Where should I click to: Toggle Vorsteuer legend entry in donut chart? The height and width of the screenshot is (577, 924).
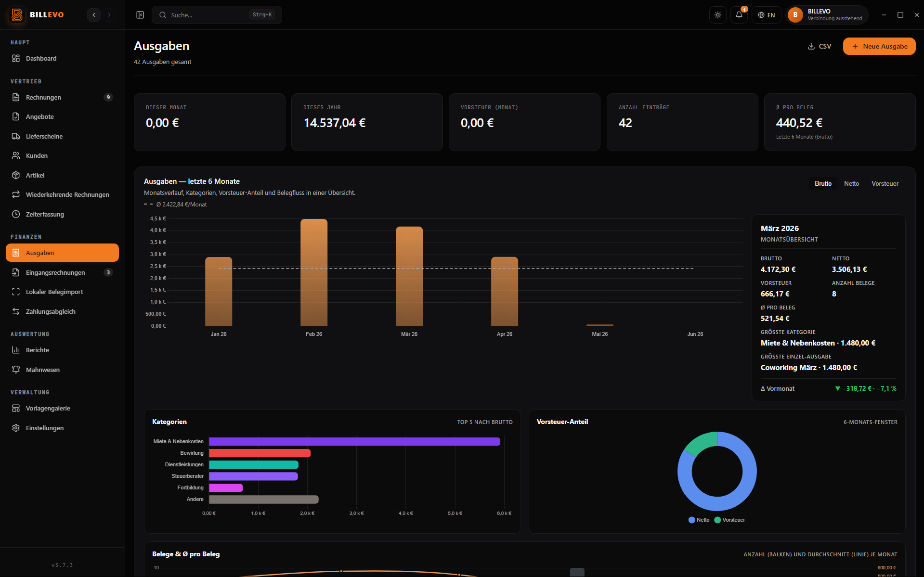click(x=730, y=520)
